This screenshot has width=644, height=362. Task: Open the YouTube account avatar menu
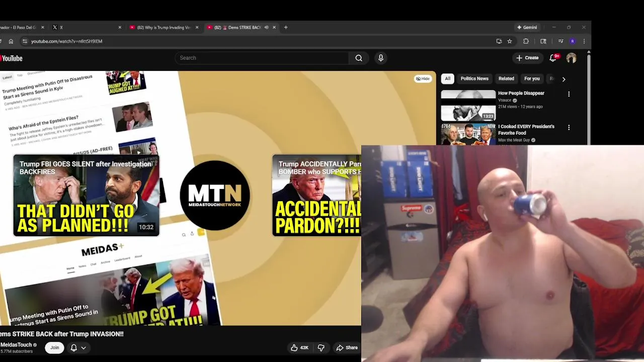pyautogui.click(x=571, y=58)
